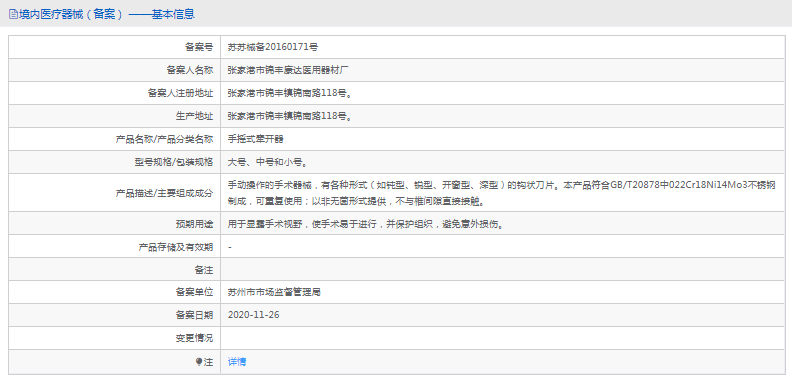This screenshot has height=379, width=792.
Task: Select the 变更情况 row label
Action: (194, 338)
